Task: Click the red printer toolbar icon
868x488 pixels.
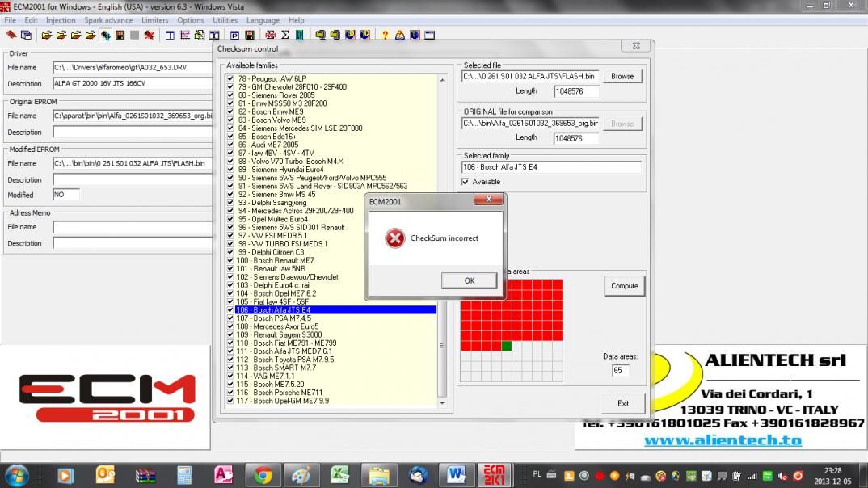Action: click(270, 35)
